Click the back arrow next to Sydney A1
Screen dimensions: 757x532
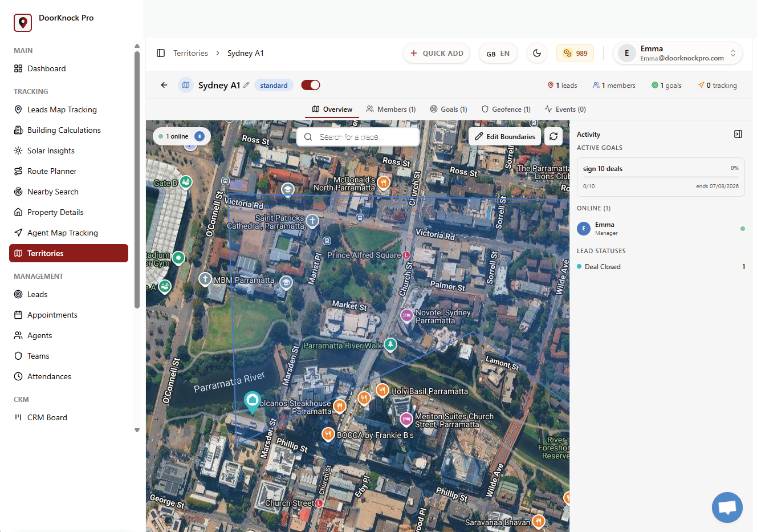[x=164, y=85]
